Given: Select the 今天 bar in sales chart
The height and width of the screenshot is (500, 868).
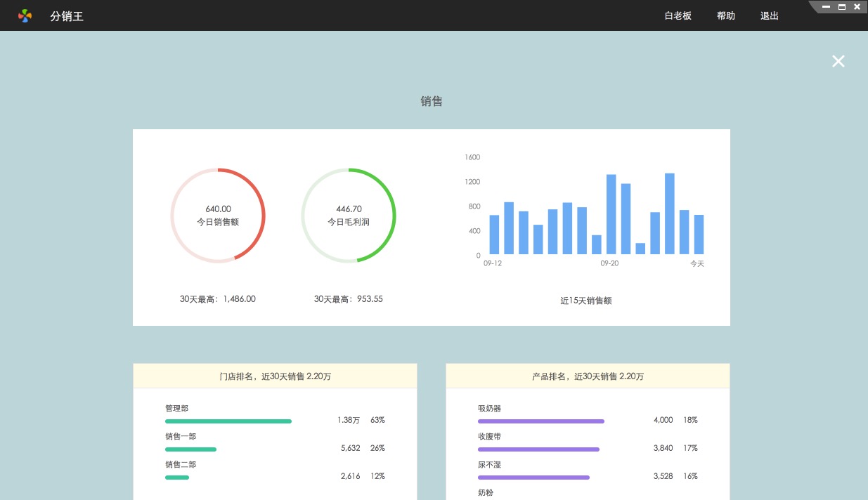Looking at the screenshot, I should [699, 235].
